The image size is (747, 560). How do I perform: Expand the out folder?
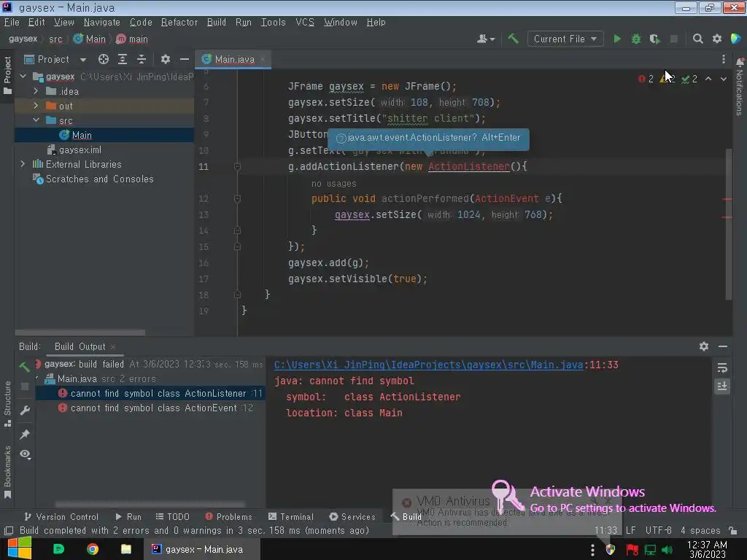[36, 105]
